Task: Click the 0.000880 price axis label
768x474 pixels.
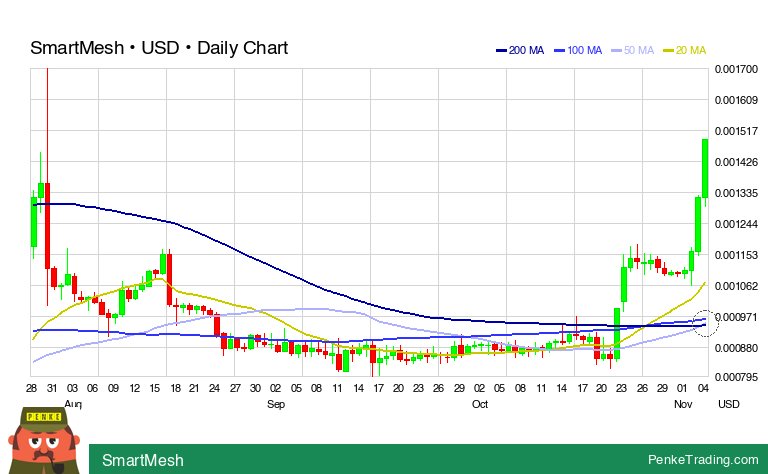Action: pyautogui.click(x=736, y=348)
